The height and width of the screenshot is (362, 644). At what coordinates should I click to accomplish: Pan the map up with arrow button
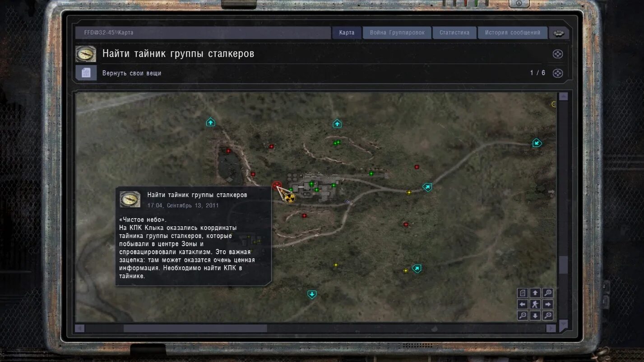[x=535, y=293]
